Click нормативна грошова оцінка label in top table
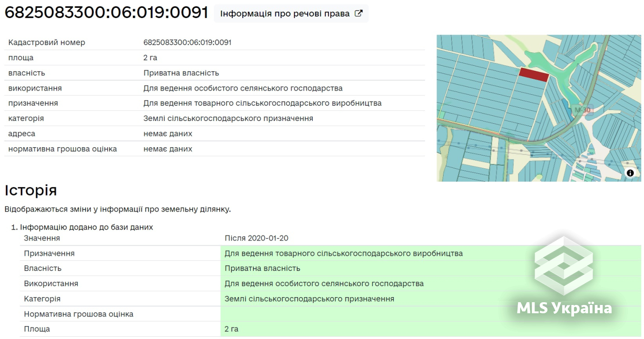Screen dimensions: 644x339 point(63,149)
